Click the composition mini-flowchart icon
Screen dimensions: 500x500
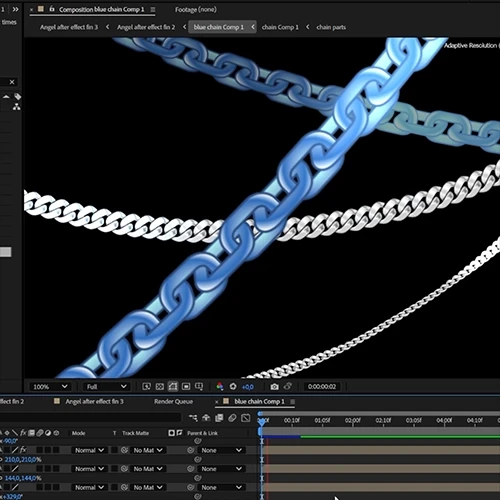tap(193, 418)
